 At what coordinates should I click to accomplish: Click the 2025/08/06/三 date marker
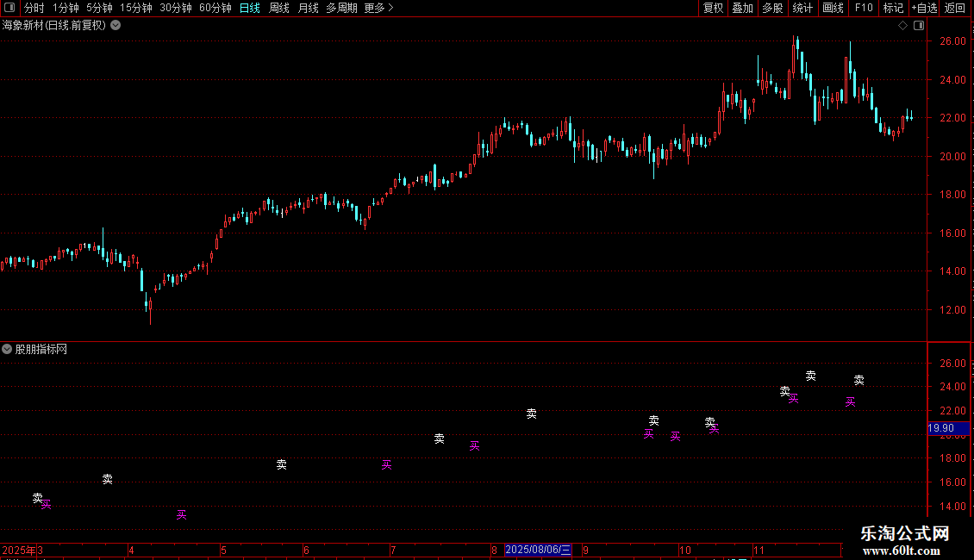pos(538,550)
